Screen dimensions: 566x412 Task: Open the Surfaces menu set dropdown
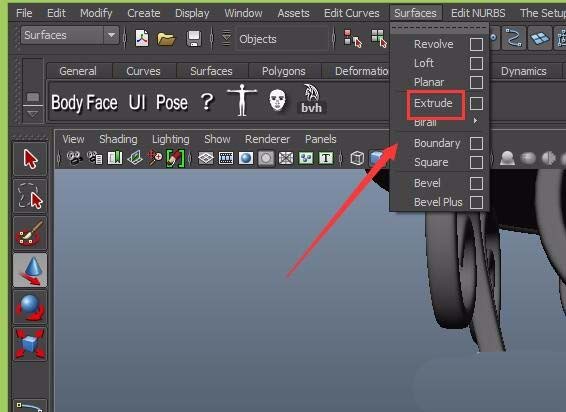click(70, 35)
